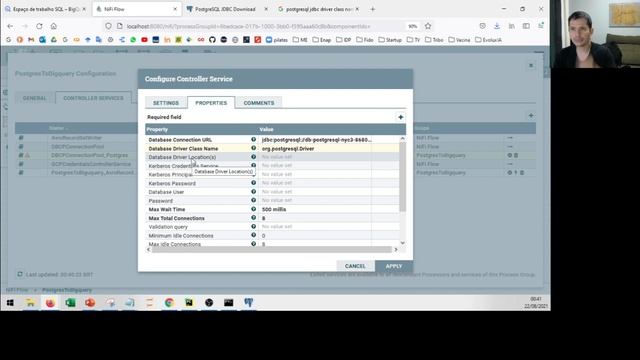
Task: Switch to the Settings tab
Action: tap(166, 103)
